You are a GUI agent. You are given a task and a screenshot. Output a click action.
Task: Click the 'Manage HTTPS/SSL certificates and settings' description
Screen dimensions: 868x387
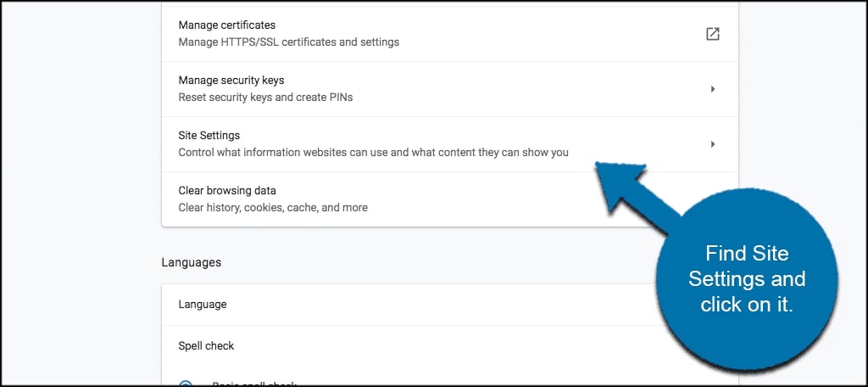288,42
